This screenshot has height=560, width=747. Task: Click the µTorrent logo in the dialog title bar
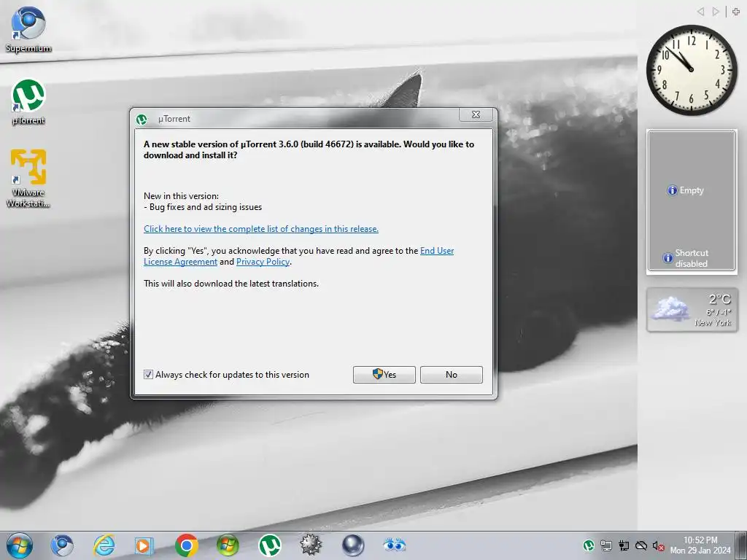point(142,119)
